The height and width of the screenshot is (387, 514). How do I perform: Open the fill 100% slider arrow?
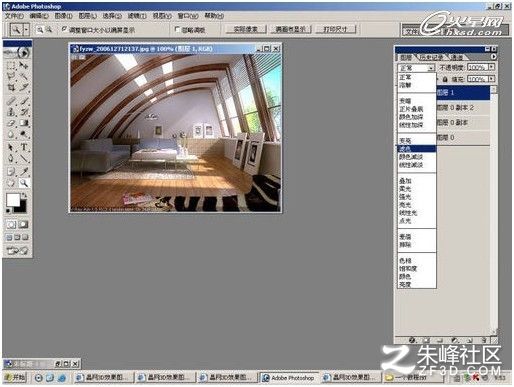[492, 79]
